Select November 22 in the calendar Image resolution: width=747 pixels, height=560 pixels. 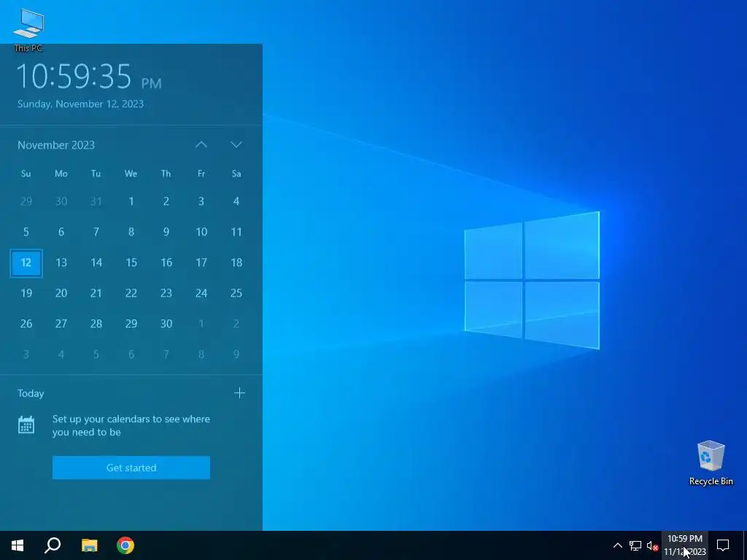(131, 293)
